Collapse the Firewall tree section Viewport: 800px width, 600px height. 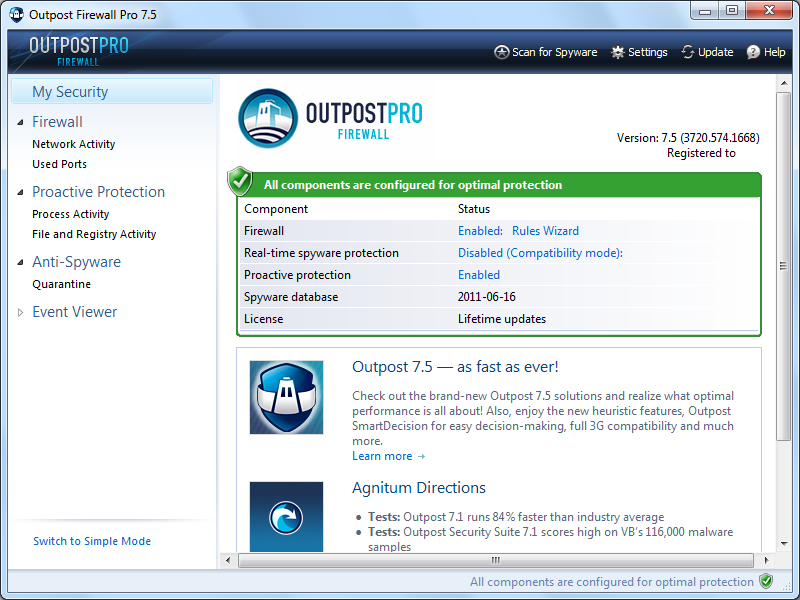tap(21, 122)
